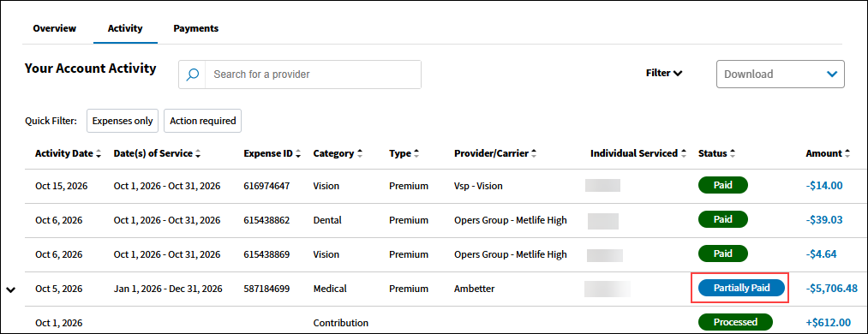Expand the Ambetter Medical row chevron
This screenshot has height=334, width=868.
click(11, 289)
